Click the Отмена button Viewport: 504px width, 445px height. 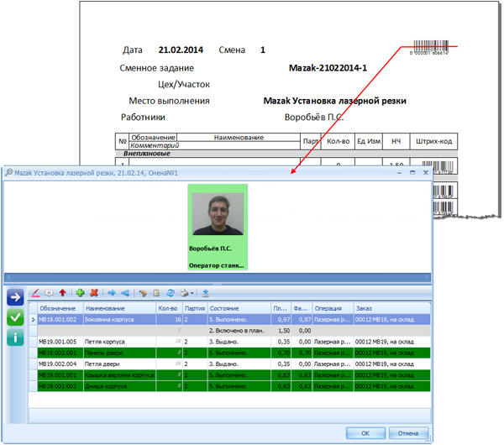(408, 433)
